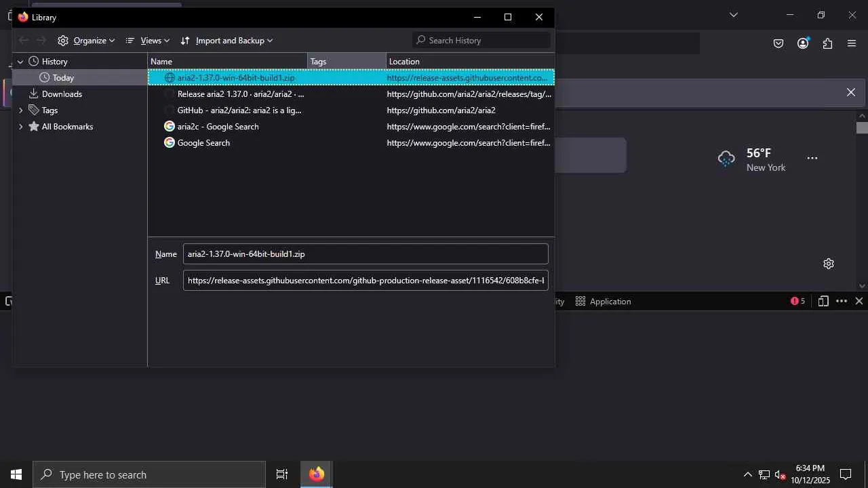Select the 'Release aria2 1.37.0' history entry
This screenshot has width=868, height=488.
(351, 94)
